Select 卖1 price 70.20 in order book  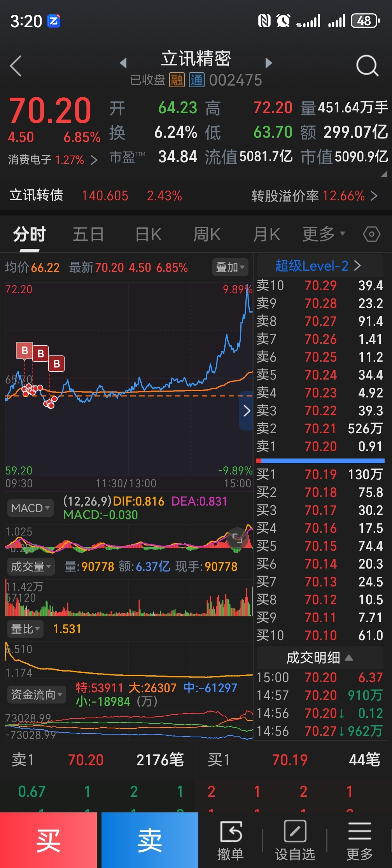(x=320, y=446)
